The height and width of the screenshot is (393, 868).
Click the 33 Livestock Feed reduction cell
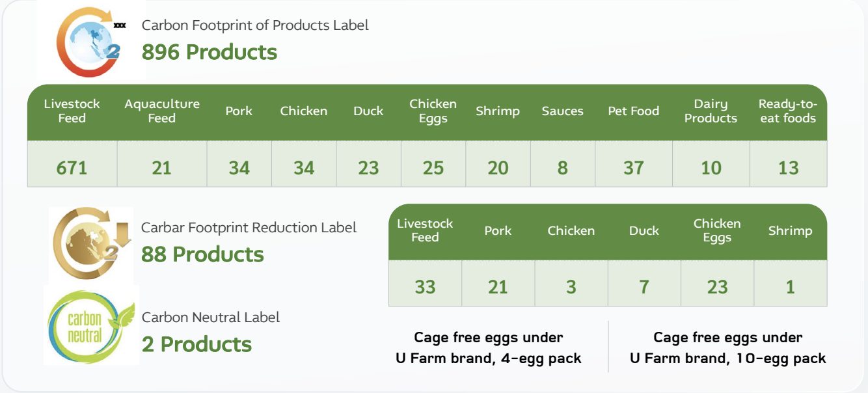coord(425,287)
